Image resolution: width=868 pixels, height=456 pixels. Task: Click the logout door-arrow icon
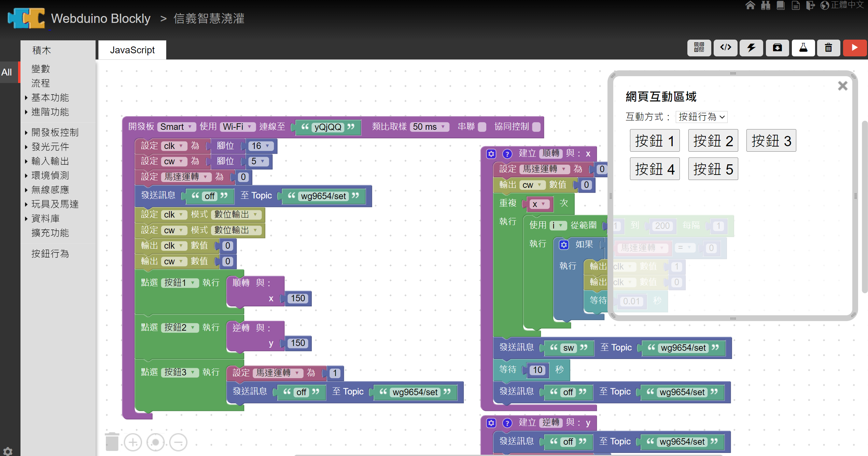pos(810,5)
